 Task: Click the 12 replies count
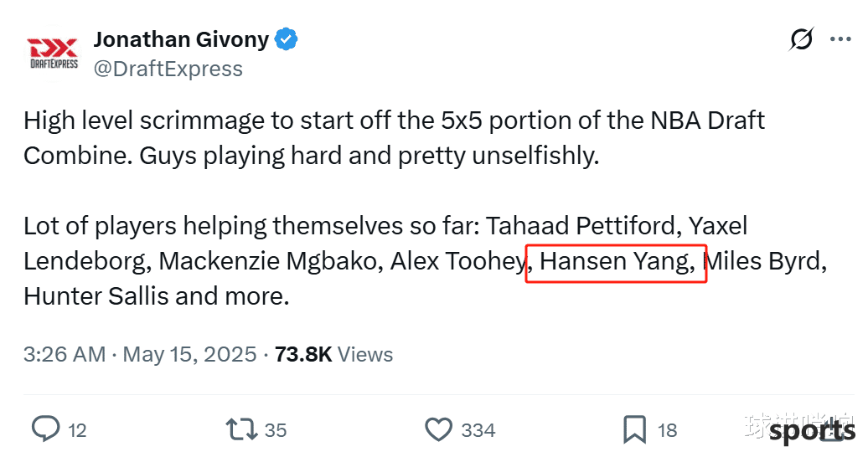click(x=77, y=430)
